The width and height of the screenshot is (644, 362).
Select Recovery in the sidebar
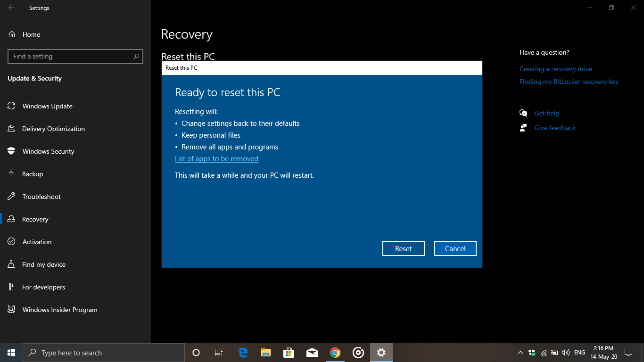(75, 219)
